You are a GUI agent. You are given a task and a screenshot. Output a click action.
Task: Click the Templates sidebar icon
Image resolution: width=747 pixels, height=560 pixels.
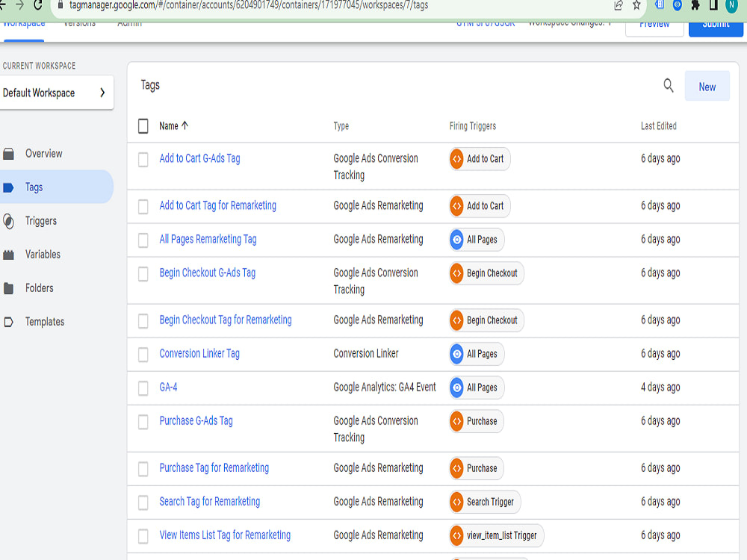(x=8, y=322)
